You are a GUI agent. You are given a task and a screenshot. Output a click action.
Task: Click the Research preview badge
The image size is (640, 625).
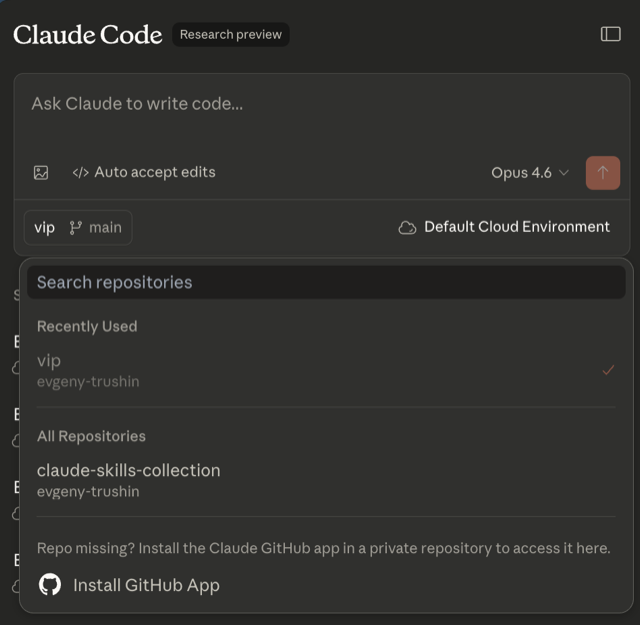[x=231, y=34]
